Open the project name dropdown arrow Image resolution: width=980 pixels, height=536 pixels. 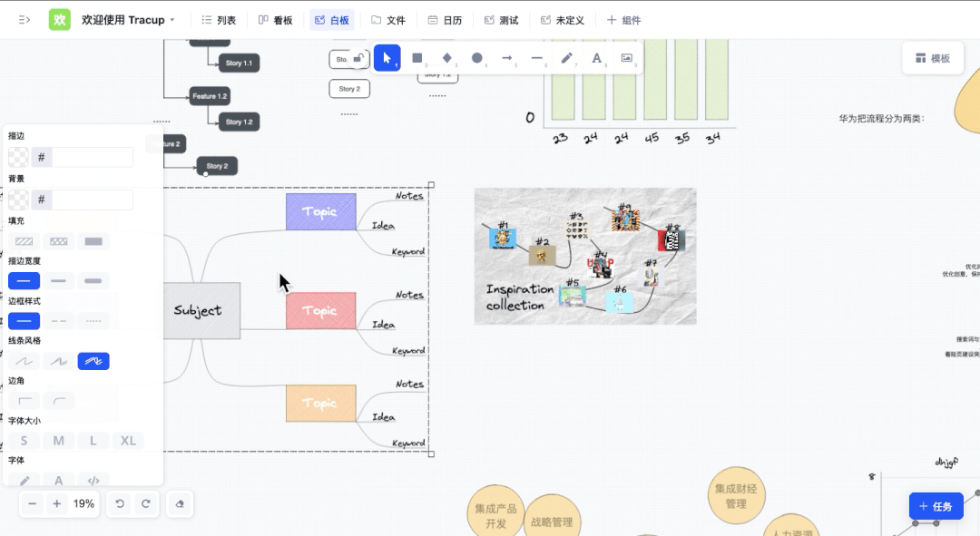172,20
